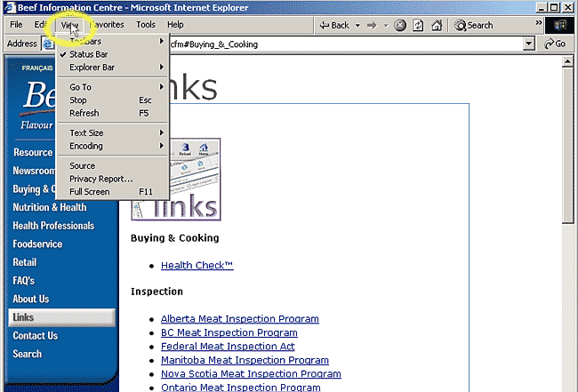
Task: Click the Forward arrow button
Action: click(372, 26)
